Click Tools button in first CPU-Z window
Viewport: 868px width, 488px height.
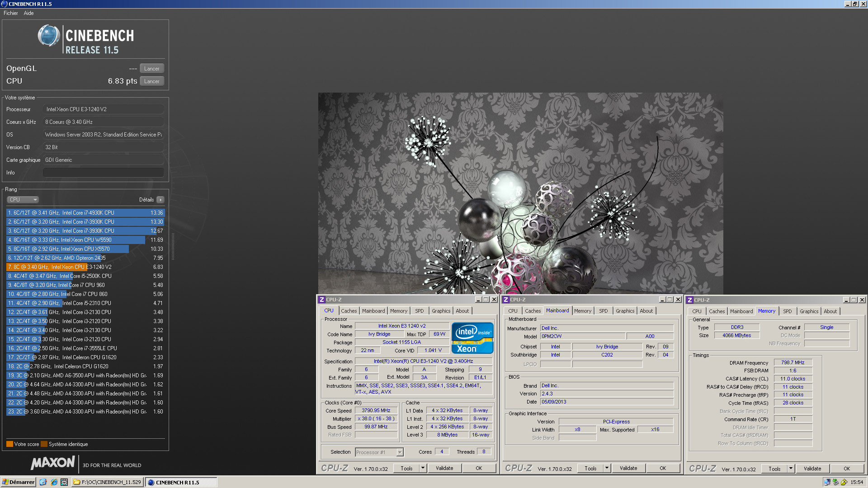coord(406,469)
